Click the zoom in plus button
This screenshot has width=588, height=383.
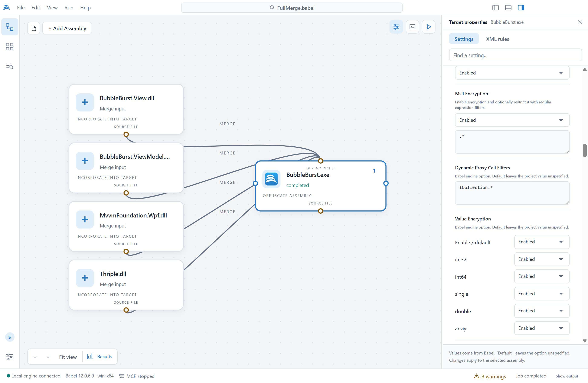[x=48, y=357]
